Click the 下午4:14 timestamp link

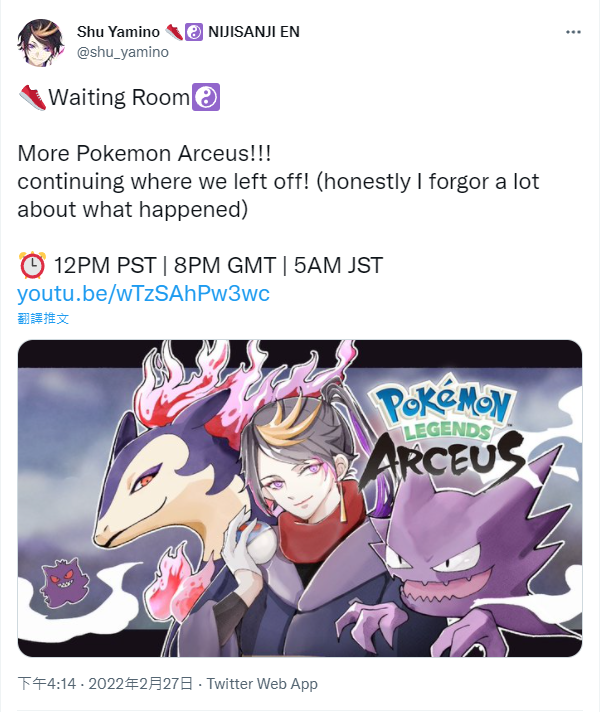47,683
